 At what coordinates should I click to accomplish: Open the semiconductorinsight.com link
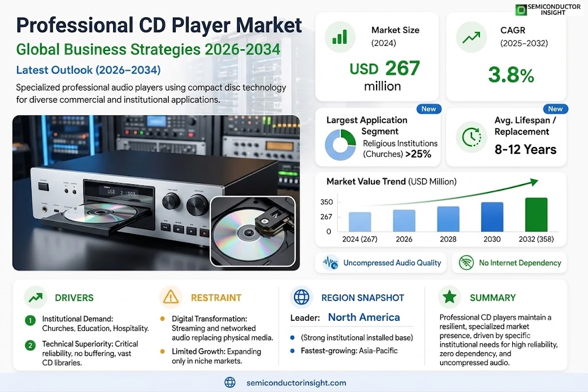296,383
